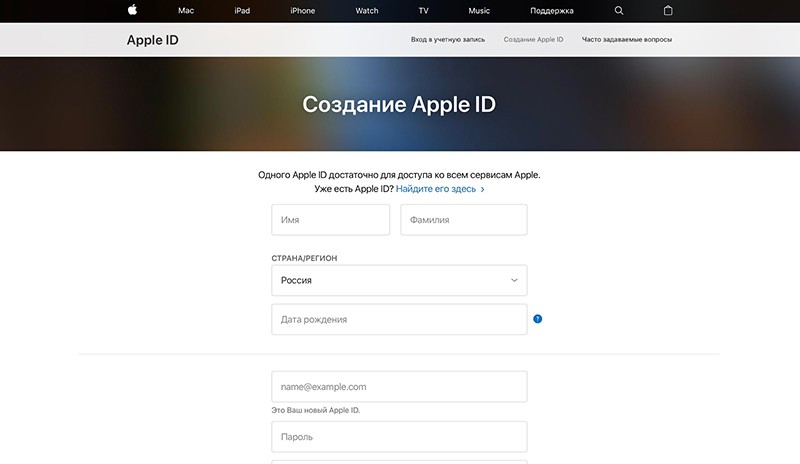Follow the Найдите его здесь link
The image size is (800, 464).
(440, 189)
